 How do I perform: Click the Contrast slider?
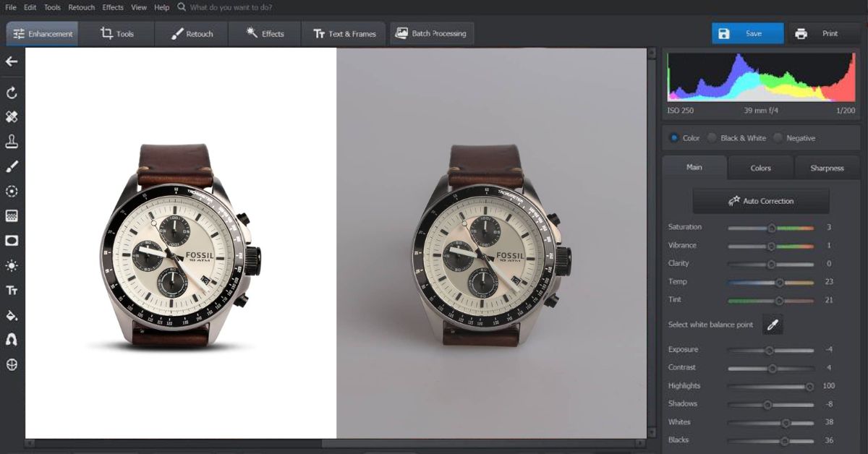(x=771, y=368)
